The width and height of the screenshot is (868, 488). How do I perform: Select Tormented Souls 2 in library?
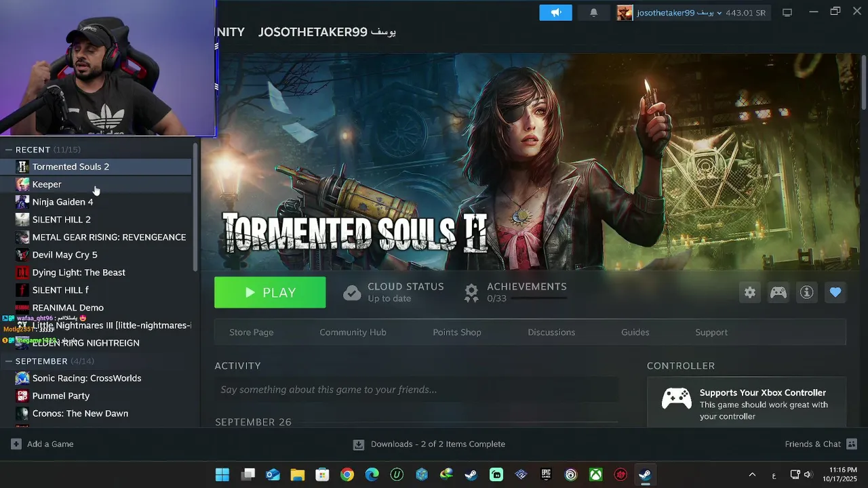96,167
